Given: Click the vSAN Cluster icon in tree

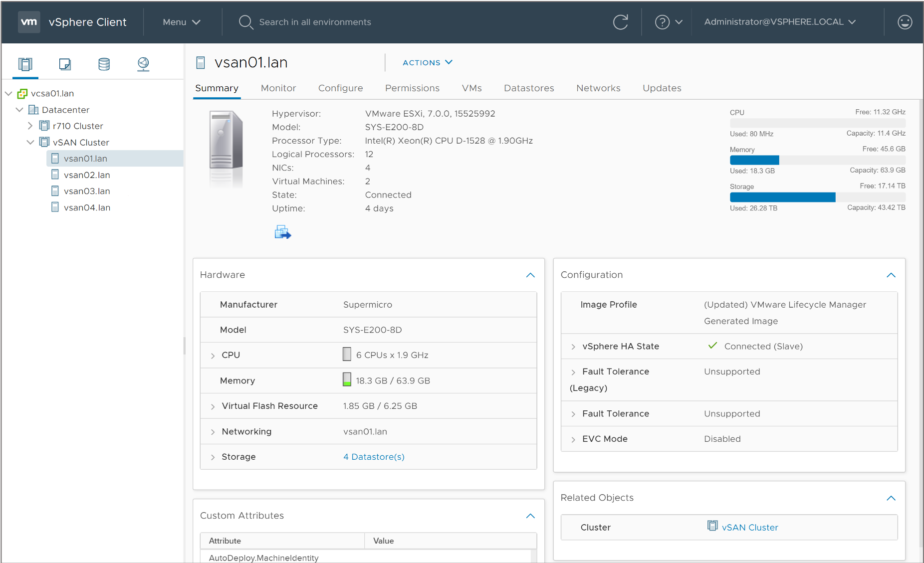Looking at the screenshot, I should click(x=44, y=142).
